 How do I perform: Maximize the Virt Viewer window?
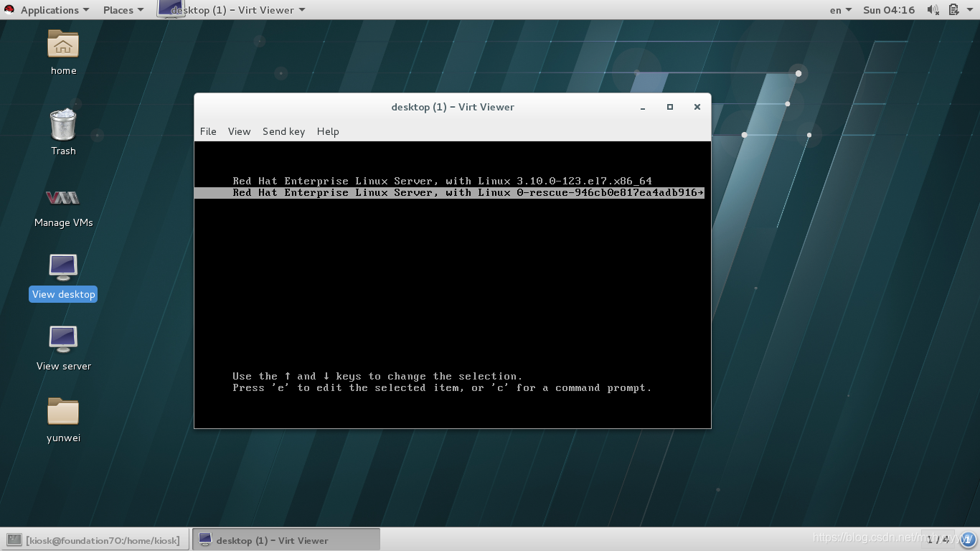click(x=670, y=107)
